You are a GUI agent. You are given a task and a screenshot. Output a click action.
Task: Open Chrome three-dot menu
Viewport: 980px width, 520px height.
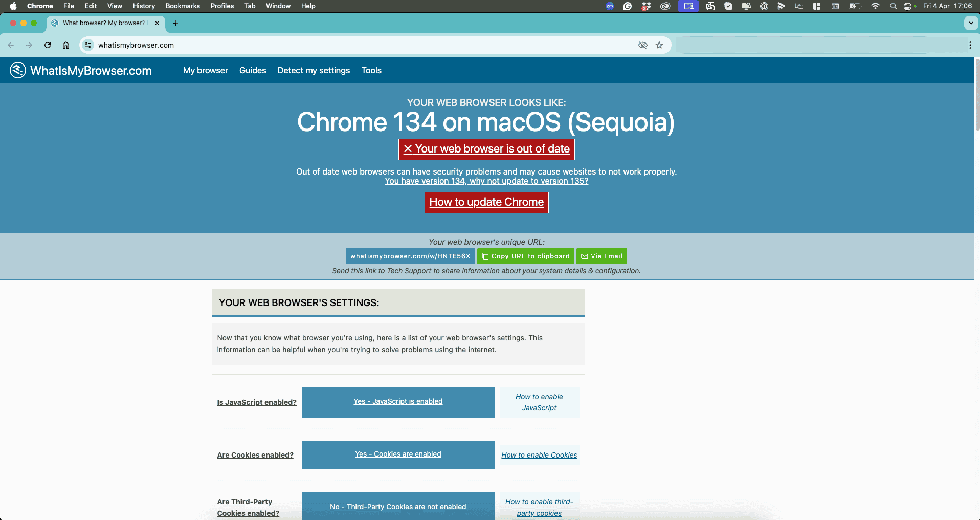click(x=970, y=45)
